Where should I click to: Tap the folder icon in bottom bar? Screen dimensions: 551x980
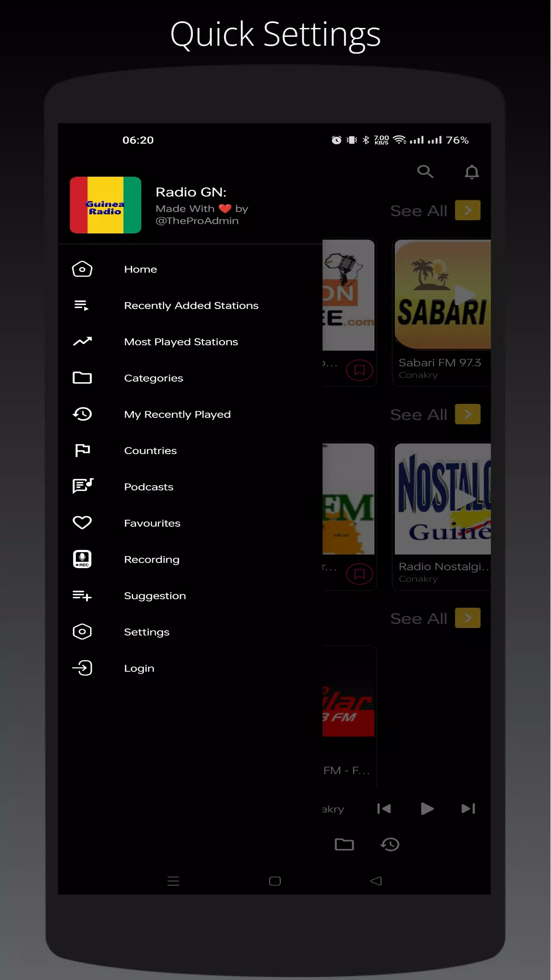(x=344, y=844)
